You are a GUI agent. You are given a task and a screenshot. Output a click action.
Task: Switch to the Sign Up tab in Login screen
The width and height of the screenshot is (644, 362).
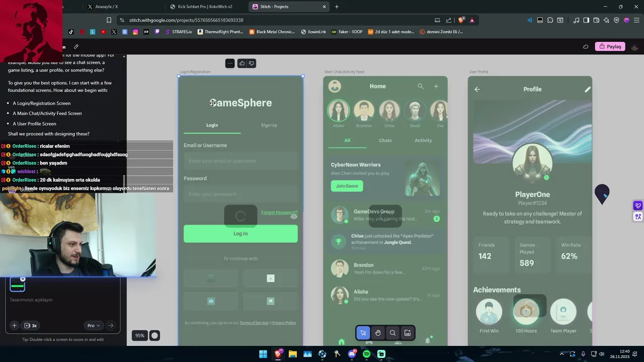269,125
